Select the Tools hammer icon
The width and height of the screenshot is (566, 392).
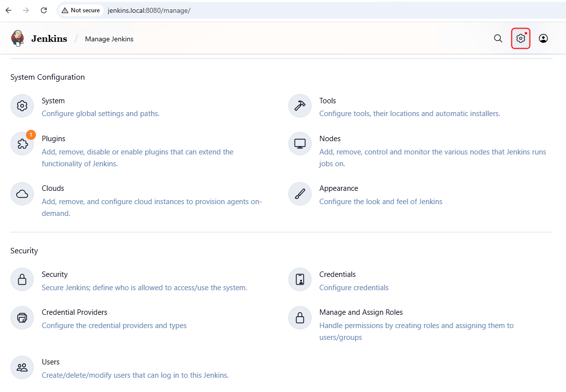[299, 106]
